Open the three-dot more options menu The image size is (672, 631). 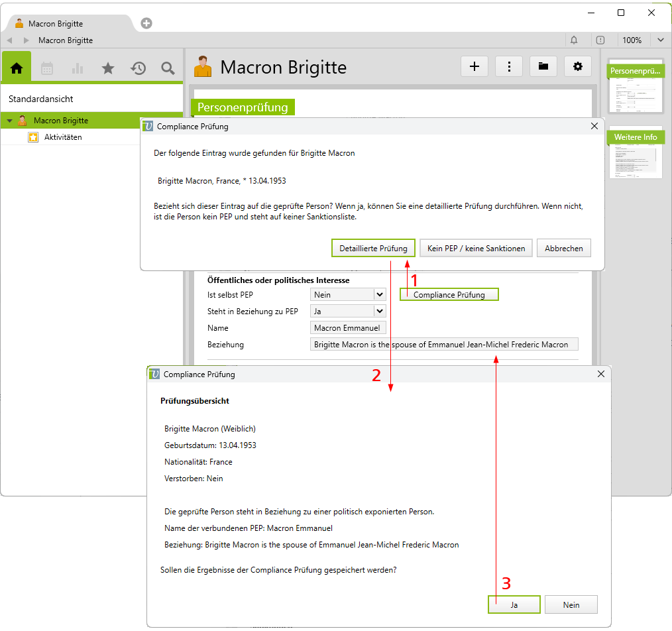[509, 66]
